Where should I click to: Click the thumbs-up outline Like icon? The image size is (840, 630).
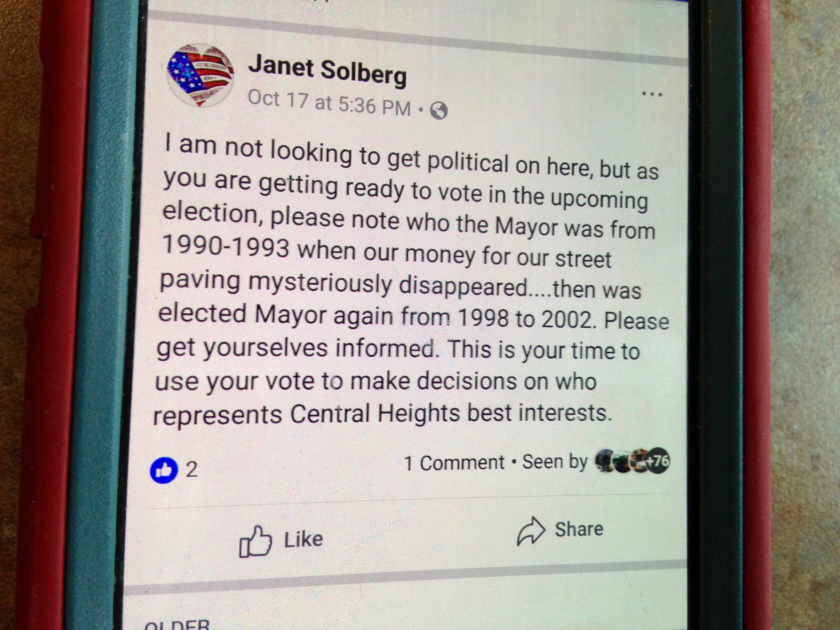click(x=256, y=541)
